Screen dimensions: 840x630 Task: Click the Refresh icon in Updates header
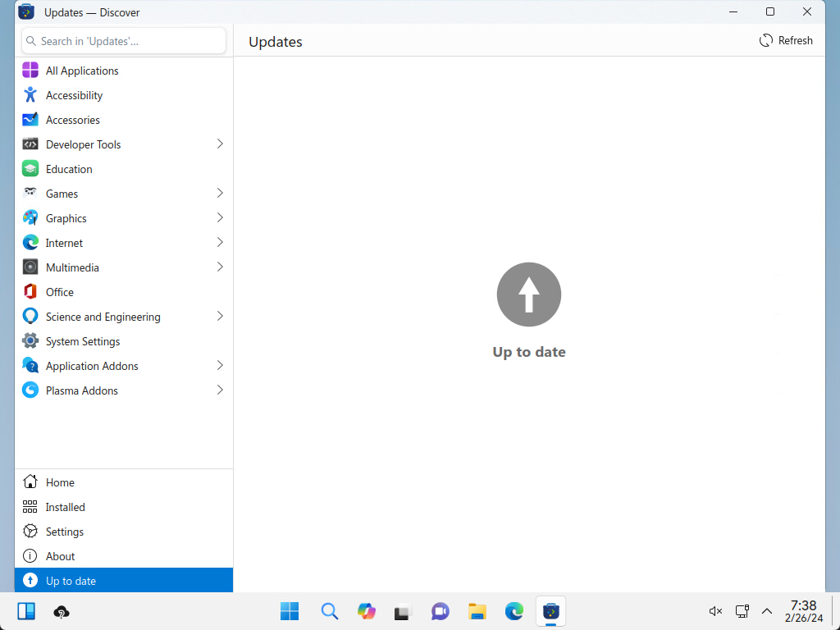click(766, 40)
